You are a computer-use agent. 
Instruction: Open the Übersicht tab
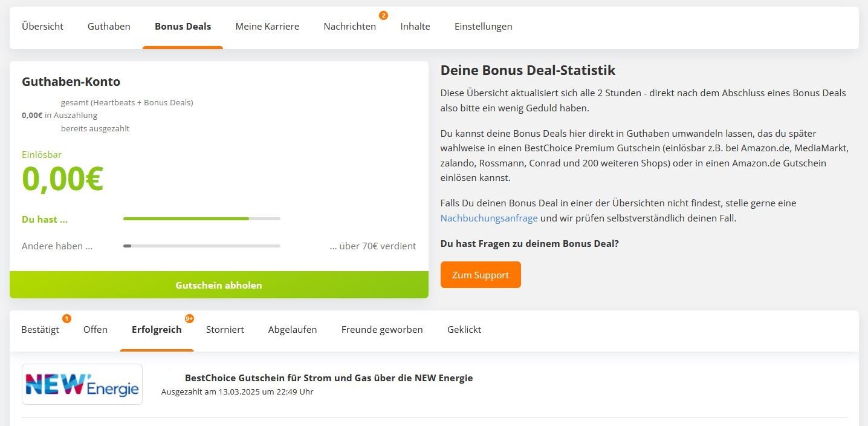(x=42, y=27)
